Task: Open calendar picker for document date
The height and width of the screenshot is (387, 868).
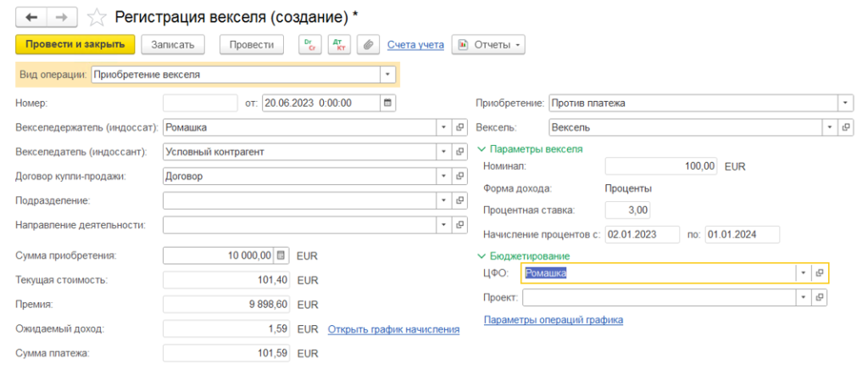Action: coord(387,103)
